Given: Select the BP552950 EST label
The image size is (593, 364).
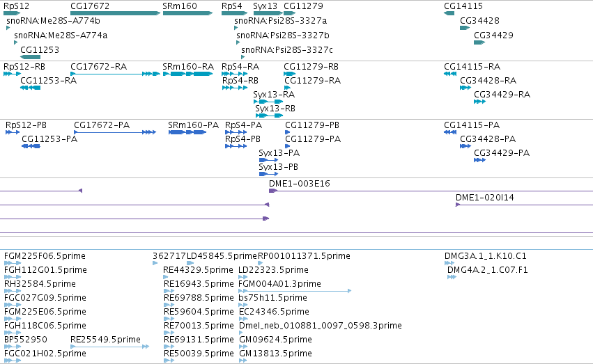Looking at the screenshot, I should coord(26,340).
